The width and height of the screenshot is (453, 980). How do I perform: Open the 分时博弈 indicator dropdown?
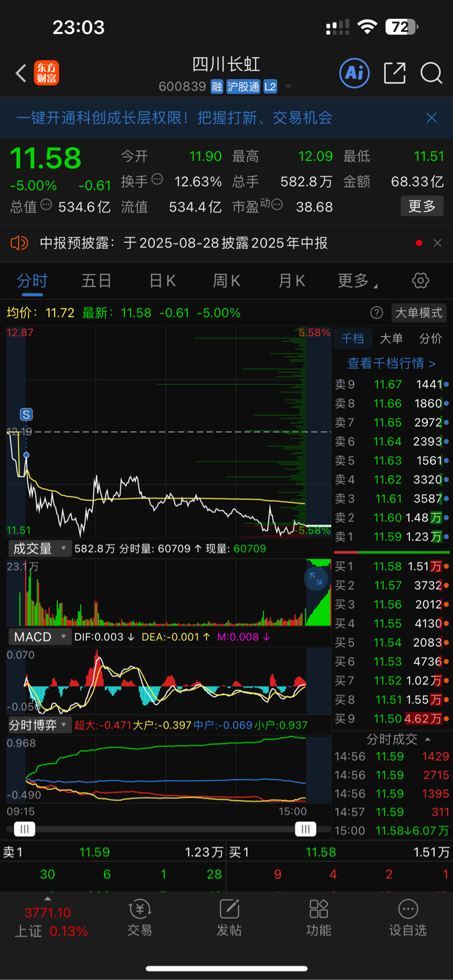(x=40, y=725)
